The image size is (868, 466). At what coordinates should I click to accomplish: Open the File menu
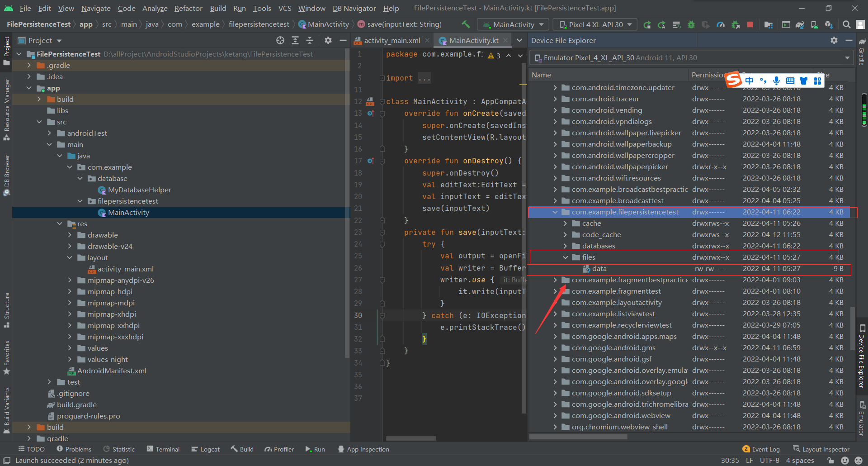pyautogui.click(x=25, y=8)
